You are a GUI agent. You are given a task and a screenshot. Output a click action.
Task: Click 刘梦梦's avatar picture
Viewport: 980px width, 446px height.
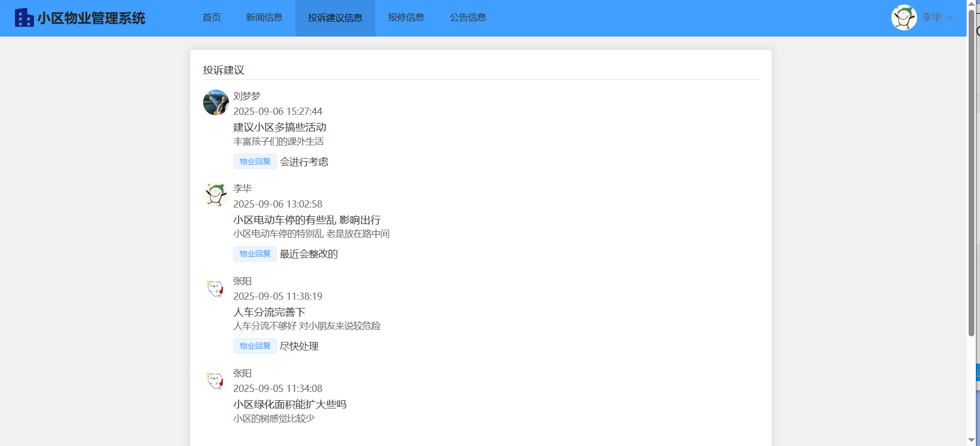216,102
